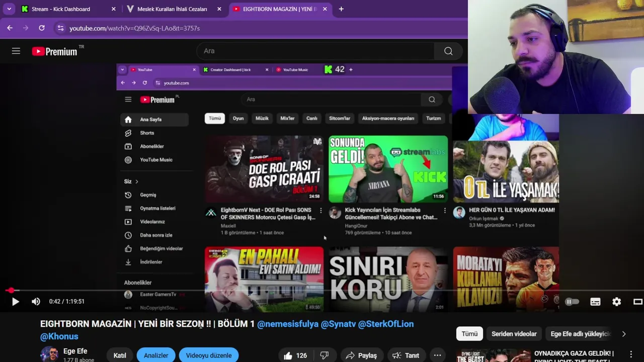This screenshot has width=644, height=362.
Task: Open @SterkOfLion mention link
Action: coord(386,324)
